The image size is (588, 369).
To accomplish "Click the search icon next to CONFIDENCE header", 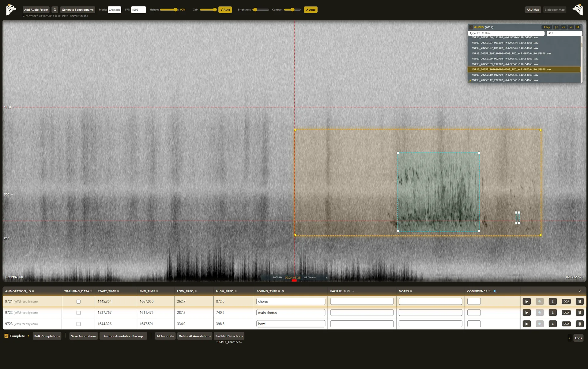I will 495,291.
